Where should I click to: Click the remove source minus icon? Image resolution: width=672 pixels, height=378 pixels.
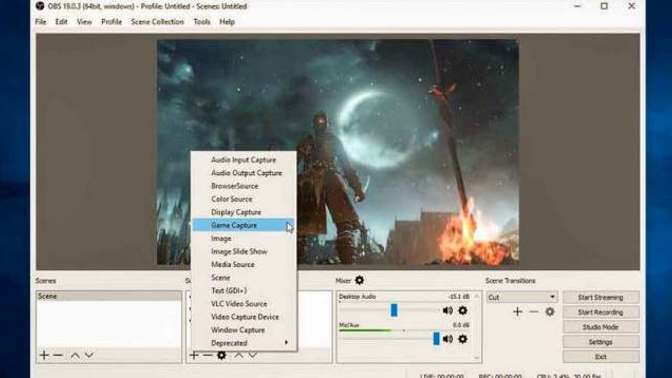[x=207, y=355]
